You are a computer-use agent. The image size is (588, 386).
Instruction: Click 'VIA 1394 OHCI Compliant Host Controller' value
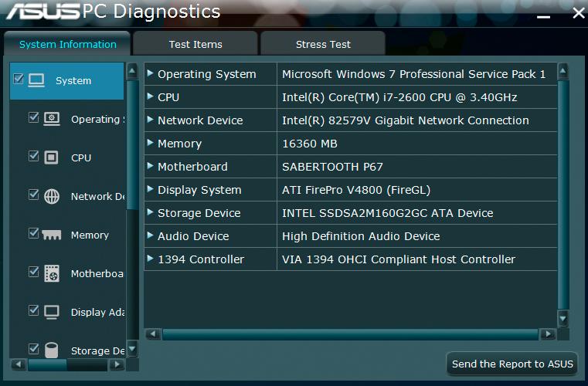click(399, 259)
